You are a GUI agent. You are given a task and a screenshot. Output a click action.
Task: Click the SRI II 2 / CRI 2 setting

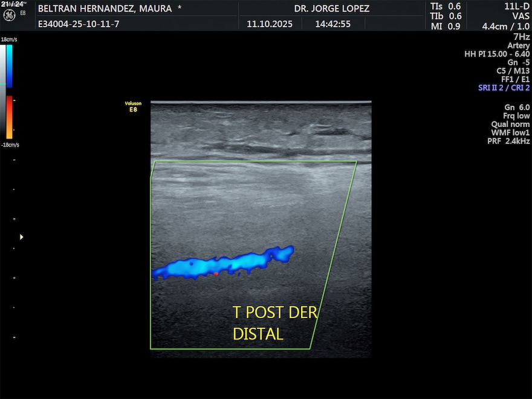(x=504, y=88)
